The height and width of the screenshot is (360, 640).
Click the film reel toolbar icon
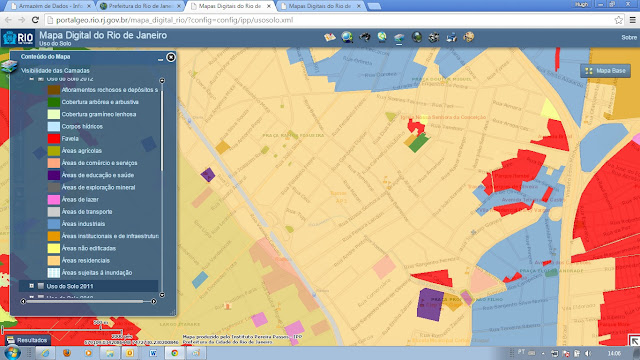coord(434,38)
